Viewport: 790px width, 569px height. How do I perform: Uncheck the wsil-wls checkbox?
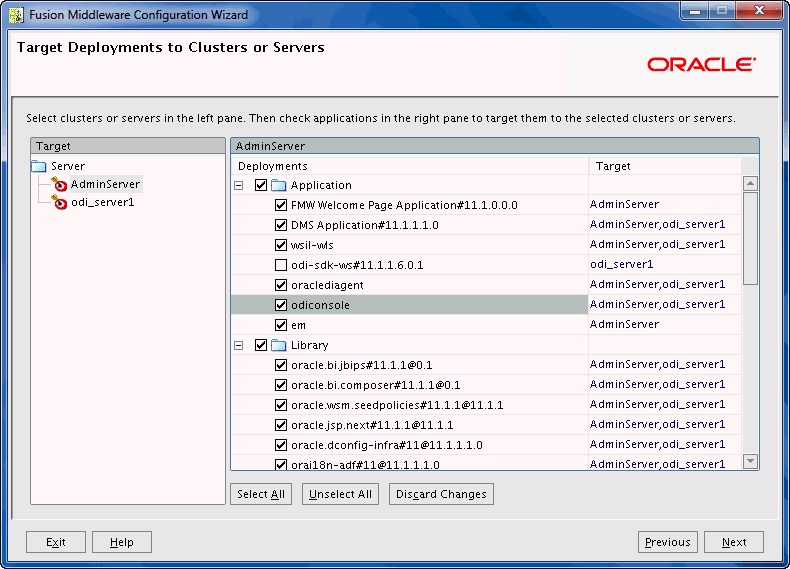[x=281, y=245]
